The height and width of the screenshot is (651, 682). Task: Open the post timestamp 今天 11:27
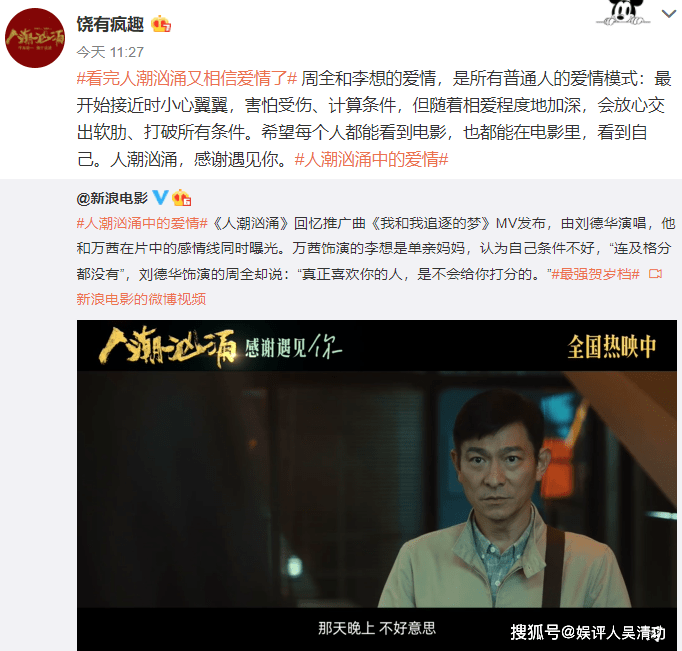pos(110,52)
